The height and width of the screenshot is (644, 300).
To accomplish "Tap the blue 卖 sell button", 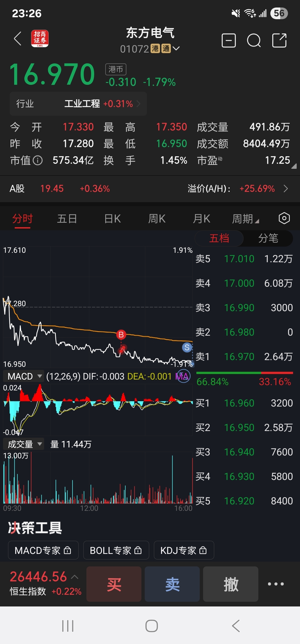I will click(172, 584).
